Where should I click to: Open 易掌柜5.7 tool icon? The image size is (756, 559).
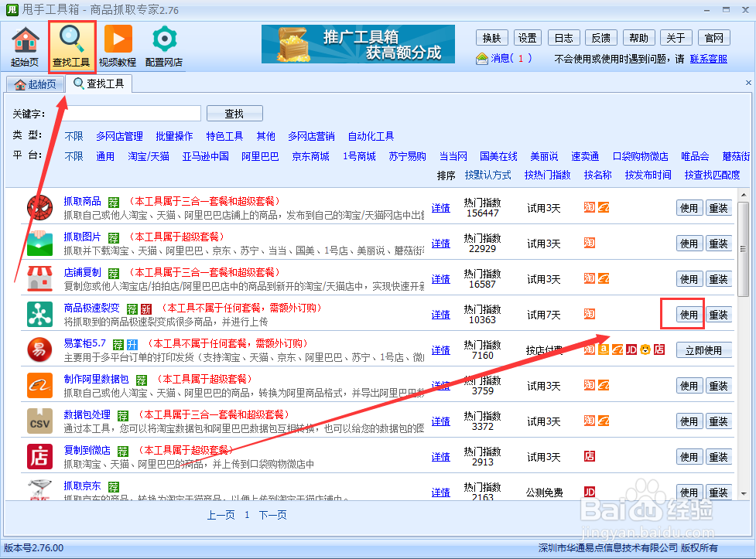(37, 349)
